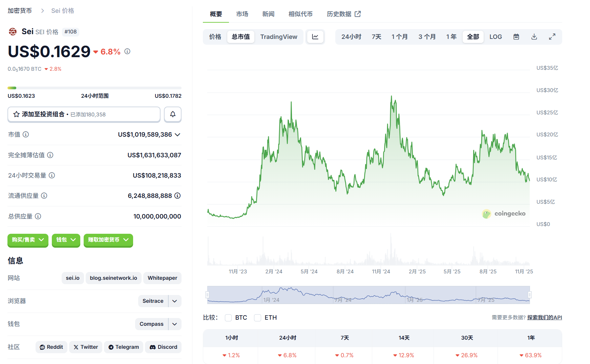Screen dimensions: 590x364
Task: Click info icon beside 24小时交易量
Action: pos(52,176)
